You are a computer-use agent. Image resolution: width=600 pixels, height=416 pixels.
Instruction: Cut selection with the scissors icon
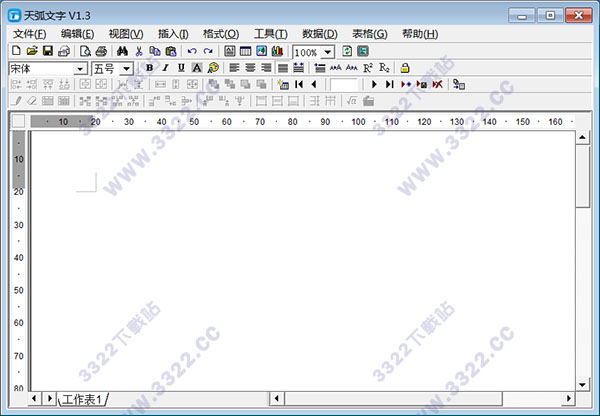click(139, 51)
